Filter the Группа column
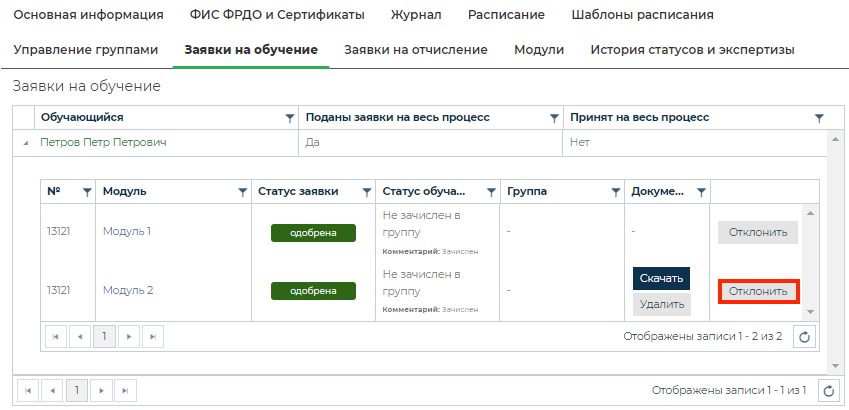This screenshot has height=410, width=849. pos(615,192)
